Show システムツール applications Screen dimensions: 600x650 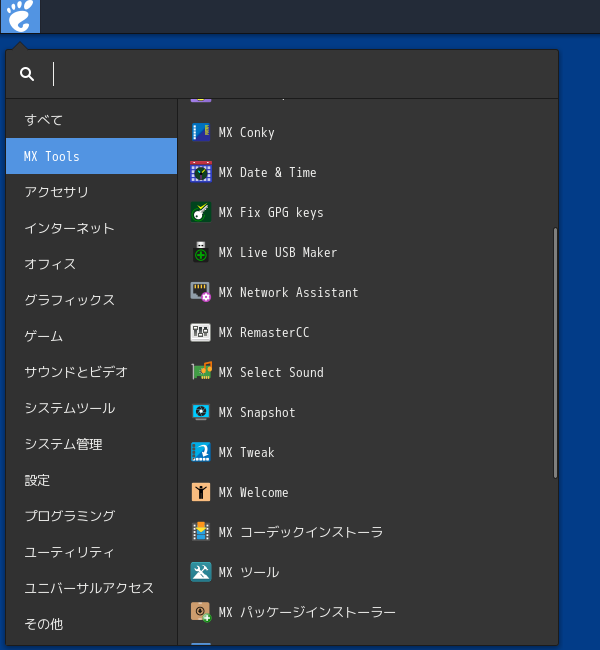coord(92,408)
